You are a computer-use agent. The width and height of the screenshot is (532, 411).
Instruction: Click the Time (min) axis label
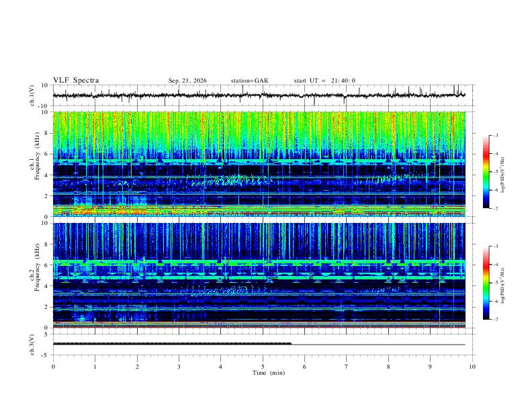269,373
